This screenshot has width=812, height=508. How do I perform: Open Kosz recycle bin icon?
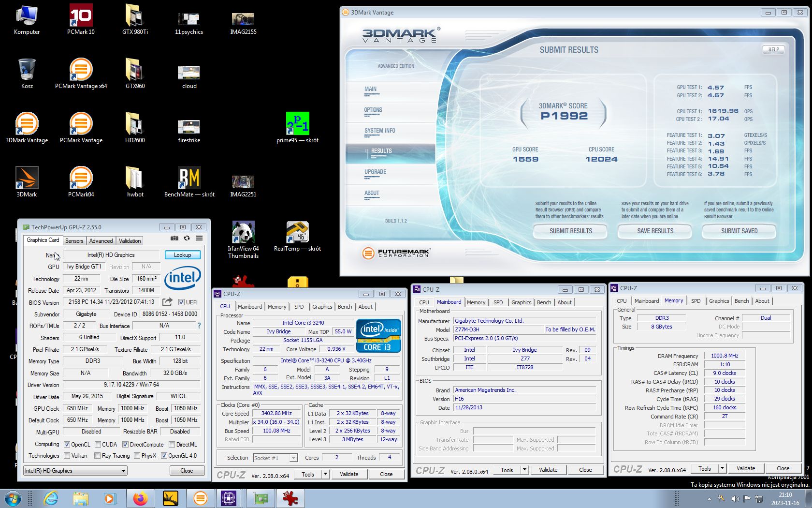pos(27,74)
